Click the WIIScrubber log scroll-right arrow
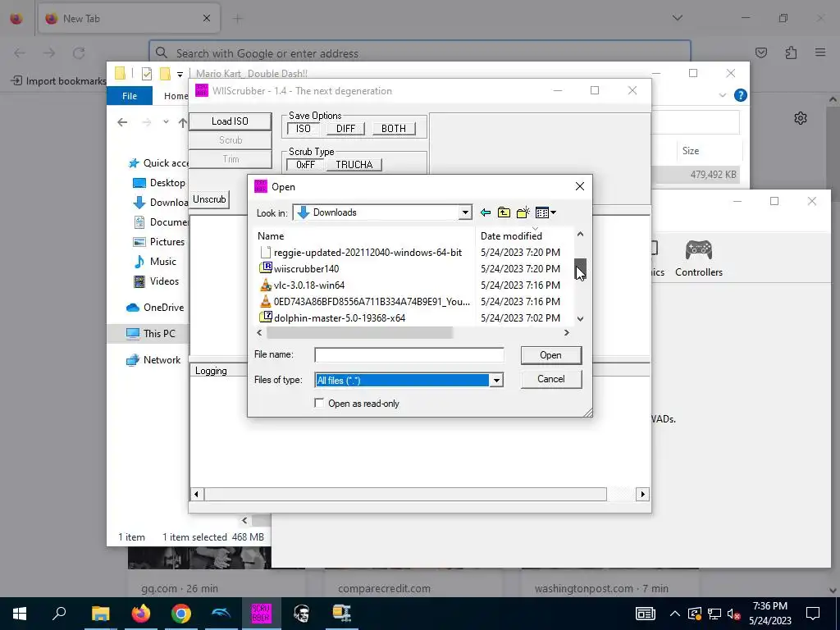840x630 pixels. coord(642,494)
